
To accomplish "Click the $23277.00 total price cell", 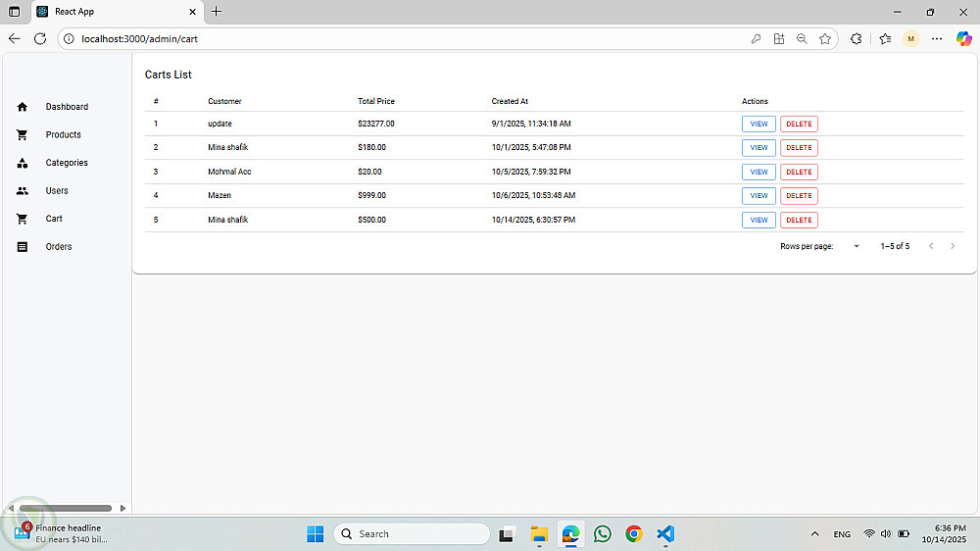I will click(376, 124).
